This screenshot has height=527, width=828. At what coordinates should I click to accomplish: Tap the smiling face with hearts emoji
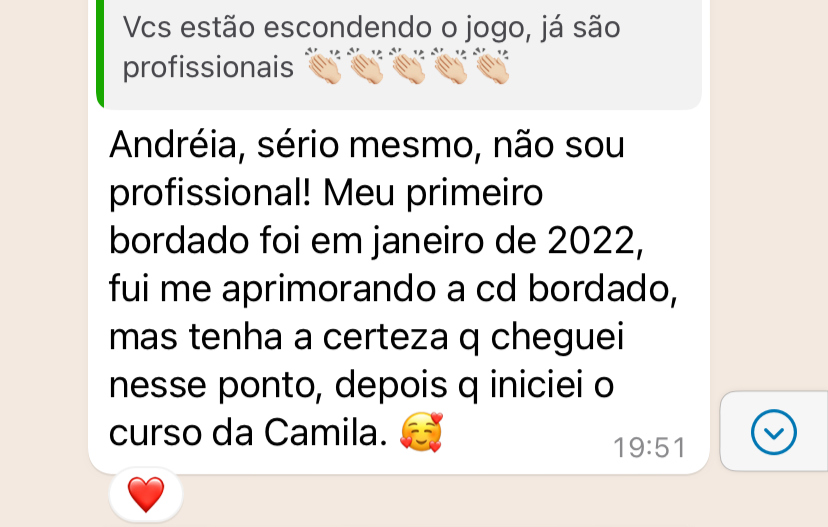tap(421, 432)
